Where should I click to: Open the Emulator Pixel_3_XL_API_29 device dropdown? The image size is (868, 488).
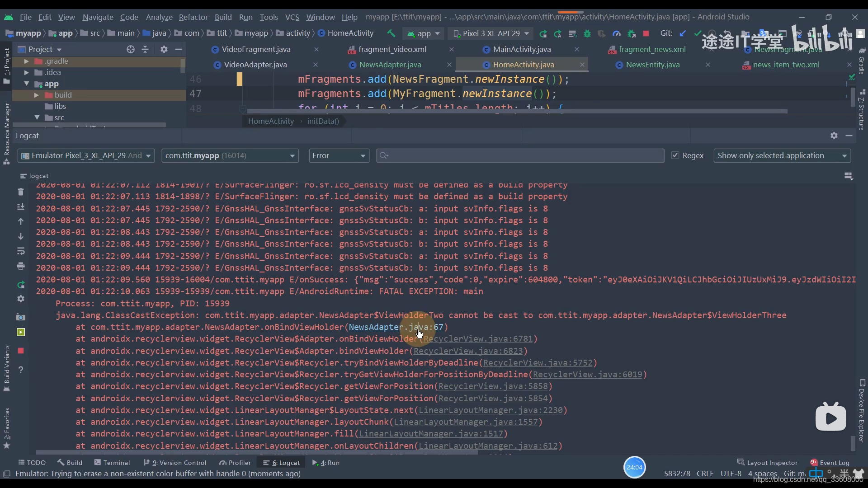point(86,155)
